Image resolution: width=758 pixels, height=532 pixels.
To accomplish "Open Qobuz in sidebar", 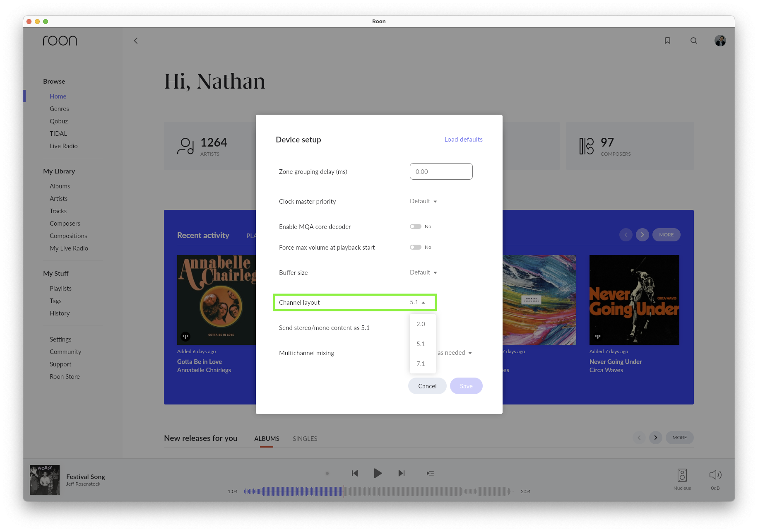I will (x=59, y=121).
